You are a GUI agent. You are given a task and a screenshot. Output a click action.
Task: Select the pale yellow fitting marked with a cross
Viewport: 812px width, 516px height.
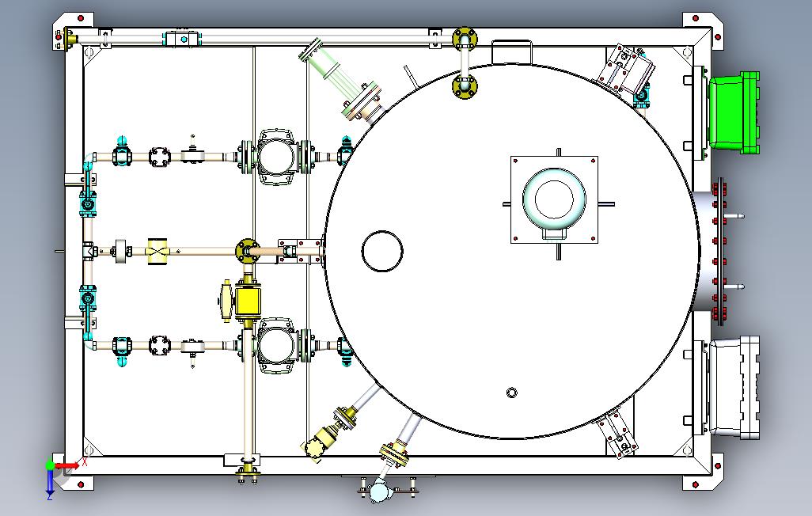[157, 252]
